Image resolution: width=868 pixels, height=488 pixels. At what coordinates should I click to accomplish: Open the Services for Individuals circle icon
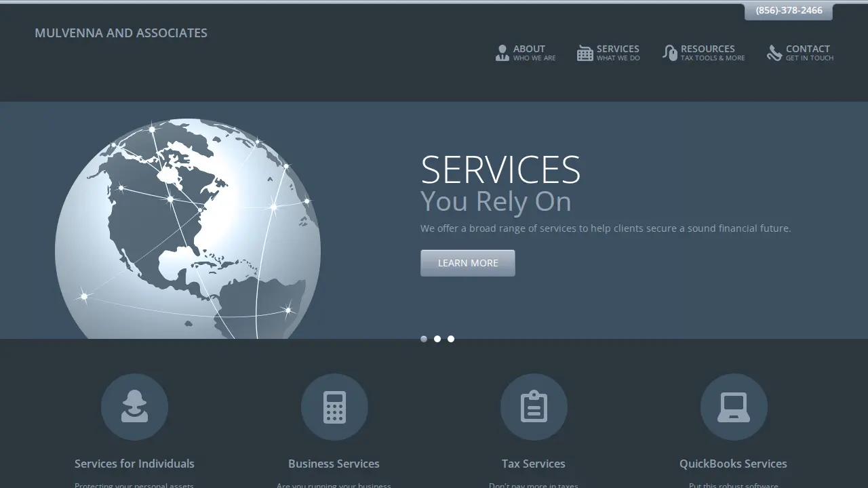click(x=134, y=407)
